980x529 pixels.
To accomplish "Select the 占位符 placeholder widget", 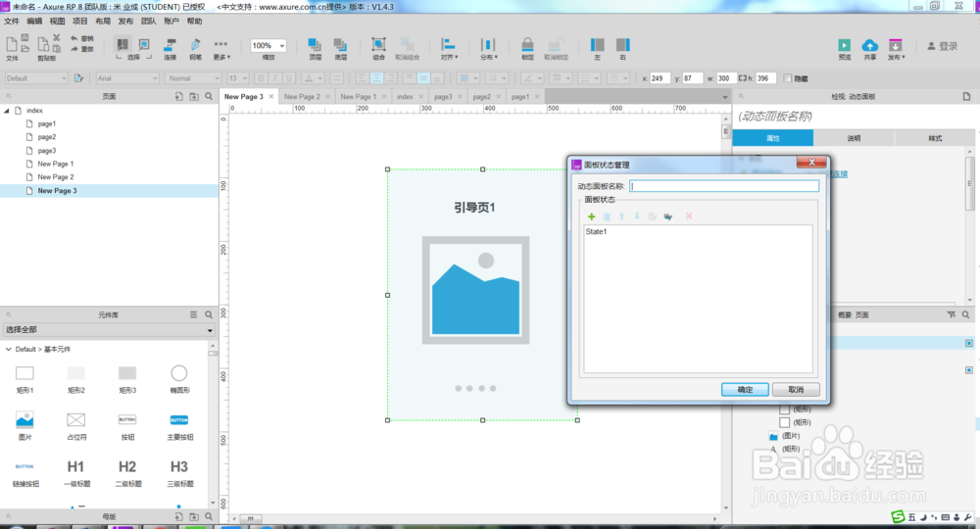I will tap(76, 425).
